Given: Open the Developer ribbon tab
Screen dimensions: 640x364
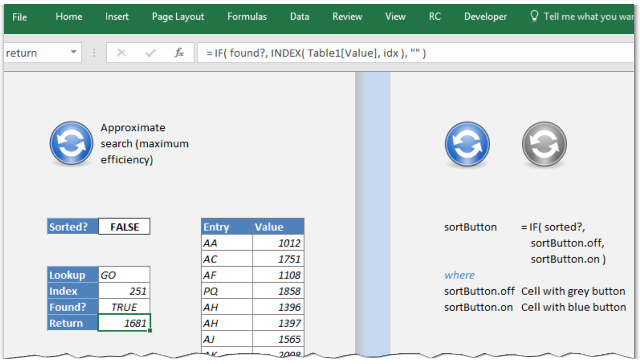Looking at the screenshot, I should 485,17.
